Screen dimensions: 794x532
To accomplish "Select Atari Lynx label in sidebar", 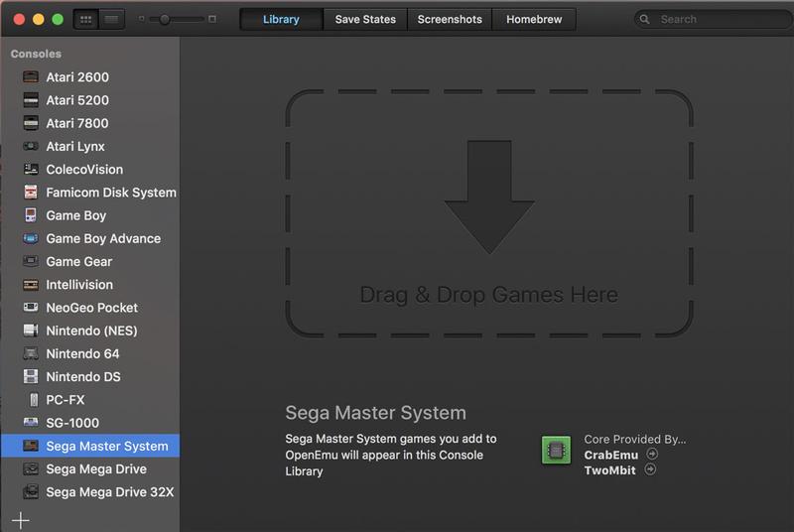I will coord(75,146).
